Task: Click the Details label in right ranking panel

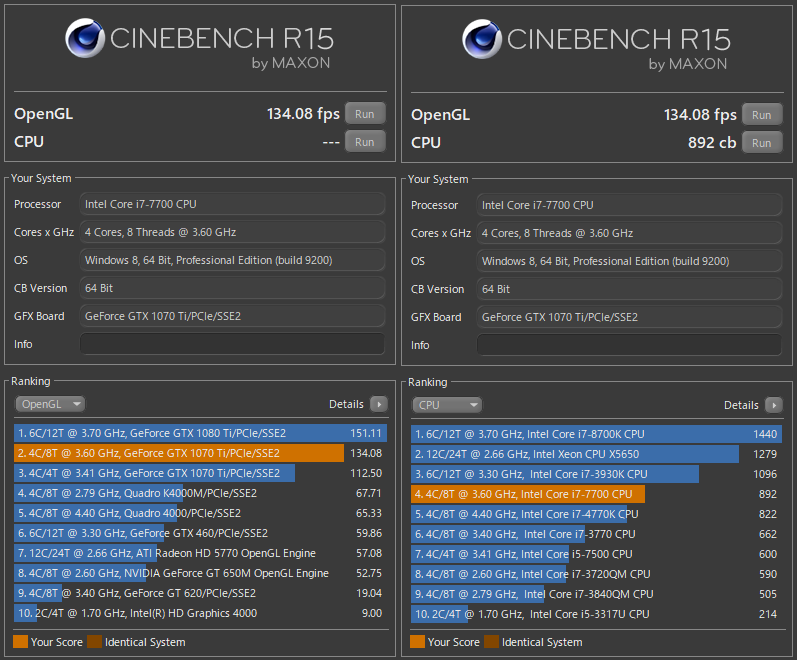Action: coord(741,405)
